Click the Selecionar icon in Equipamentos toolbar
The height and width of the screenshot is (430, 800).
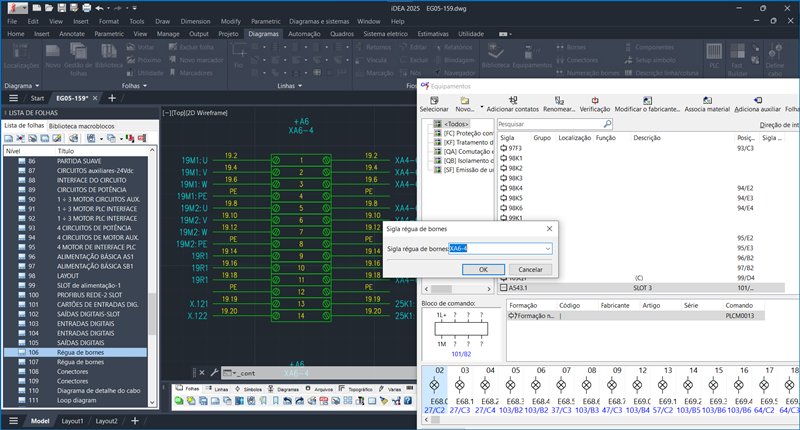click(433, 100)
